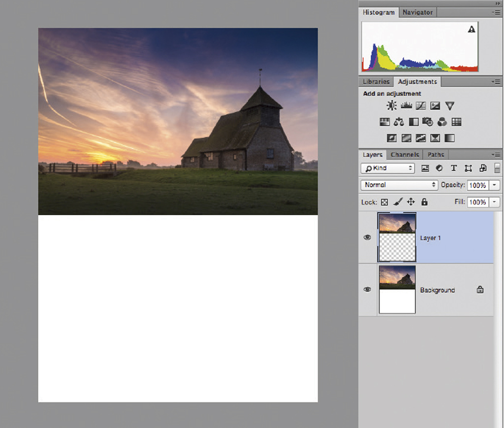Click the Fill label

click(x=460, y=201)
